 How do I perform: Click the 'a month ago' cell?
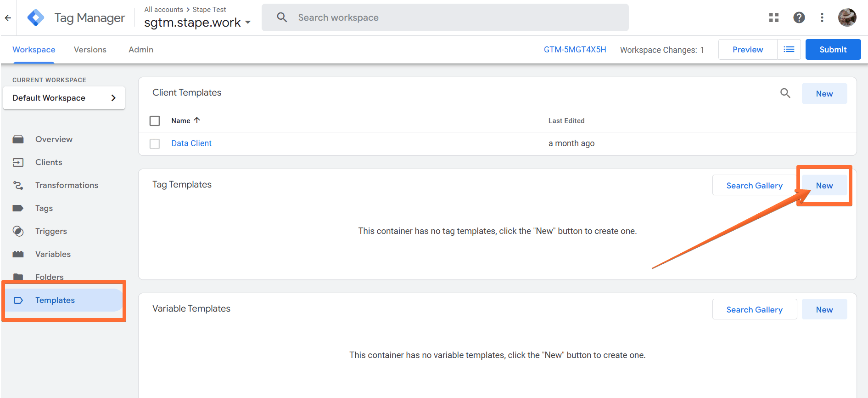(571, 143)
